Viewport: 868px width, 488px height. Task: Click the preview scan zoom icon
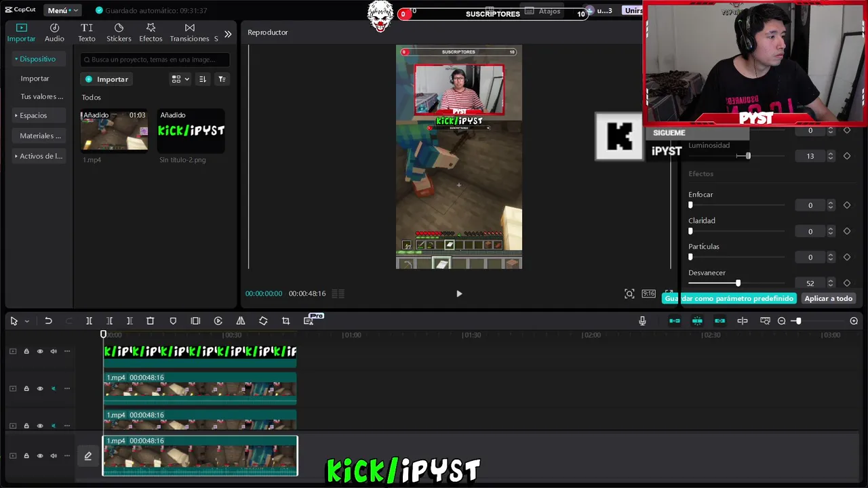[629, 293]
